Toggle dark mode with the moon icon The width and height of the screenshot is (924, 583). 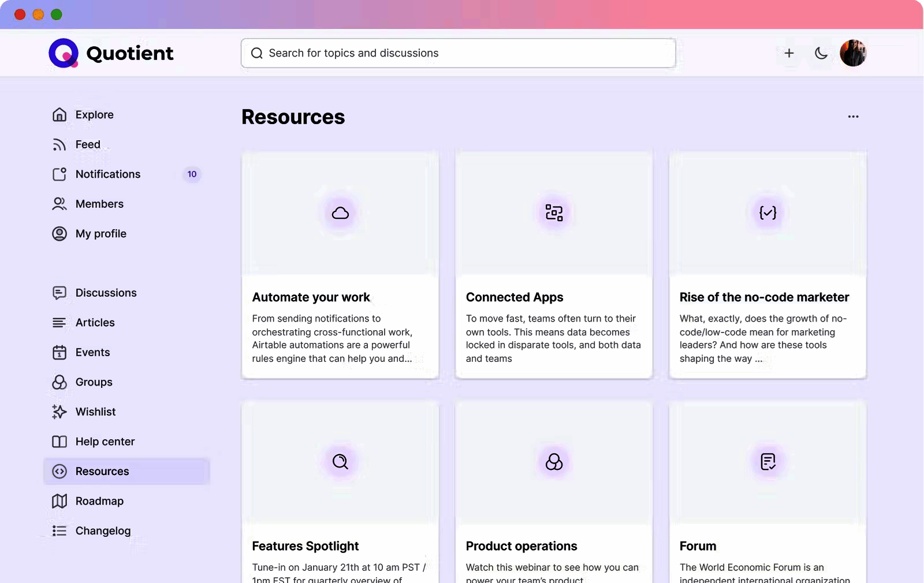pyautogui.click(x=821, y=53)
